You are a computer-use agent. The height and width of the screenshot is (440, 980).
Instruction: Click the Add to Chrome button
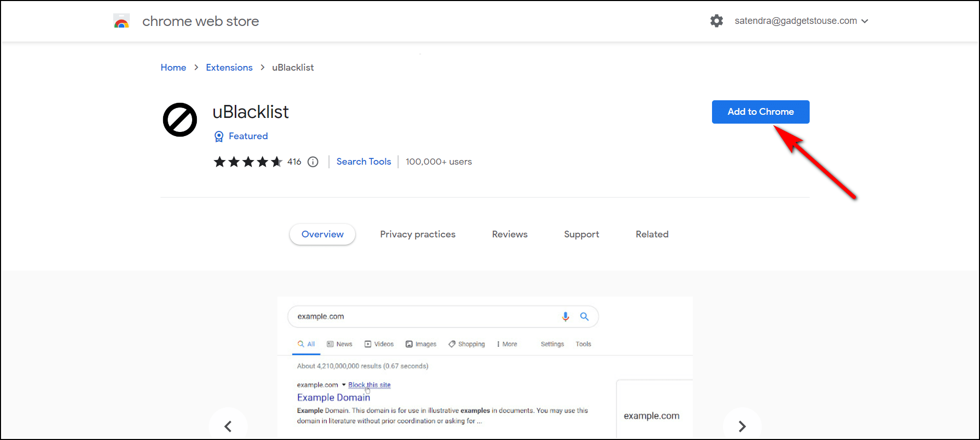[x=761, y=112]
